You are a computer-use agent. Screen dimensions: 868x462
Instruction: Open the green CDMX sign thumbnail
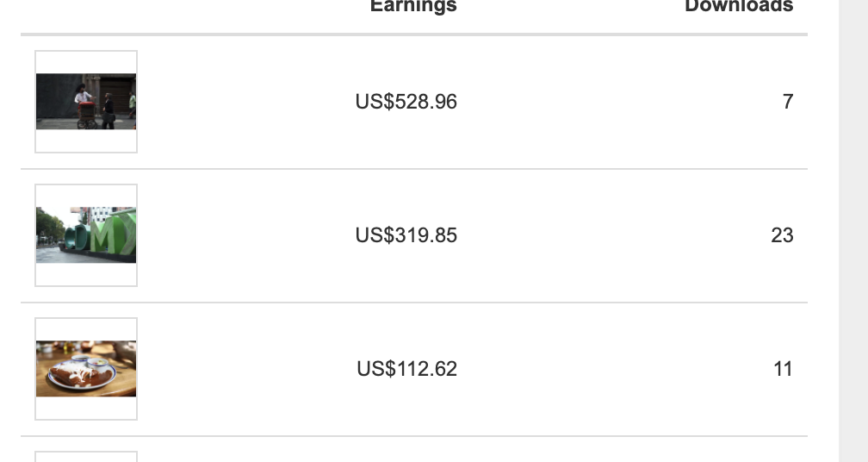(x=86, y=234)
